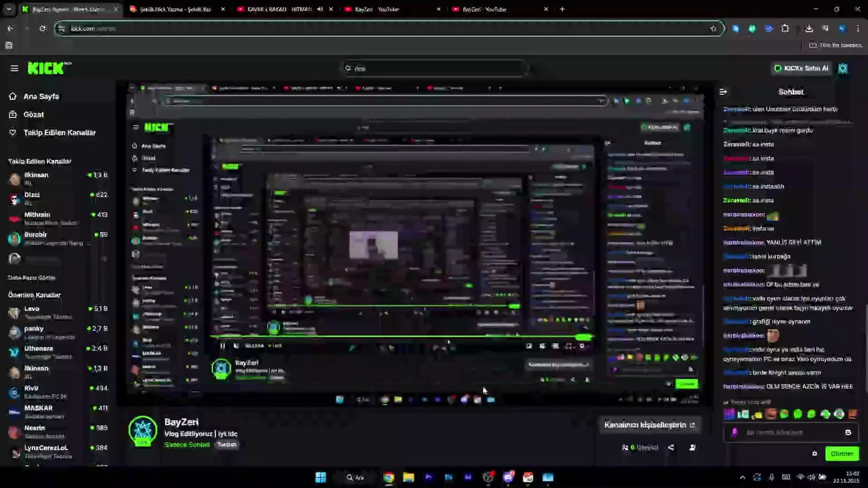
Task: Click the KICK logo
Action: pyautogui.click(x=49, y=68)
